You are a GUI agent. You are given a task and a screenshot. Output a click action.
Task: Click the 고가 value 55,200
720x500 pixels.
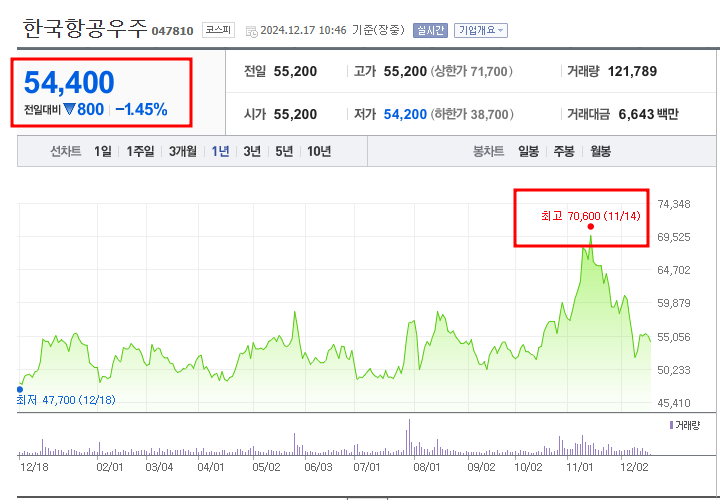click(x=405, y=71)
